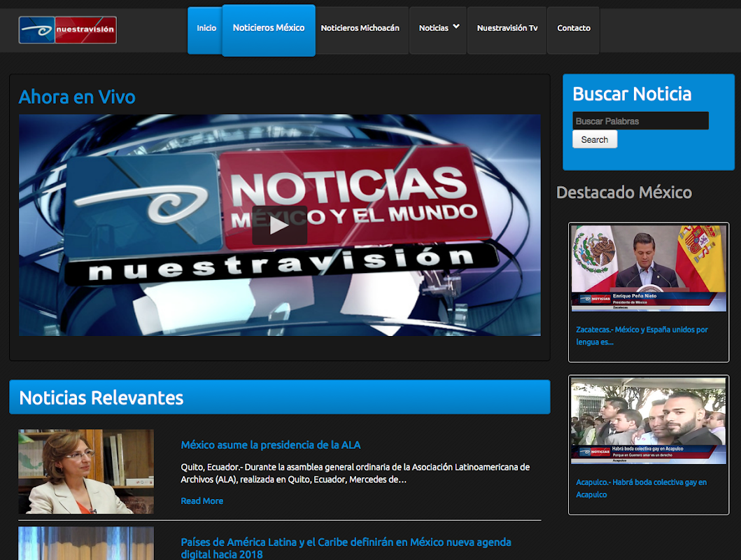Click the Ahora en Vivo heading
Viewport: 741px width, 560px height.
tap(77, 97)
